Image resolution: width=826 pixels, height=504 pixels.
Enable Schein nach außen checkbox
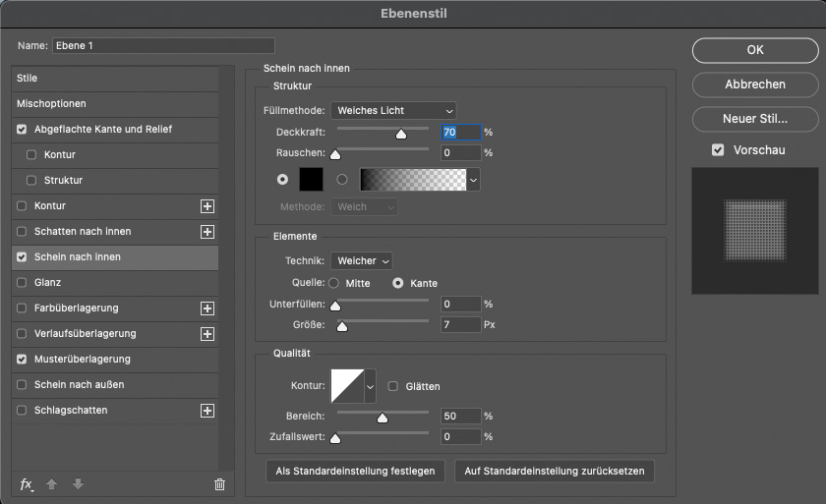point(22,384)
